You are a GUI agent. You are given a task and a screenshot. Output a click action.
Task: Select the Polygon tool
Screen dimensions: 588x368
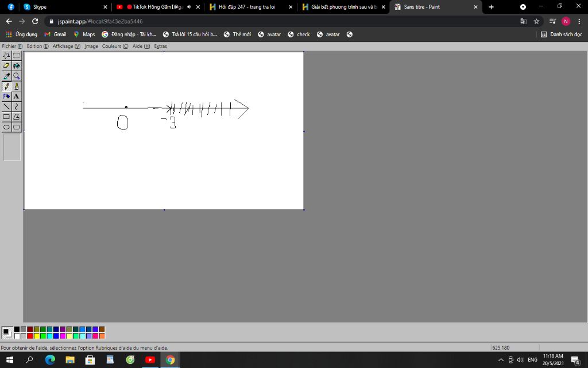(x=17, y=117)
